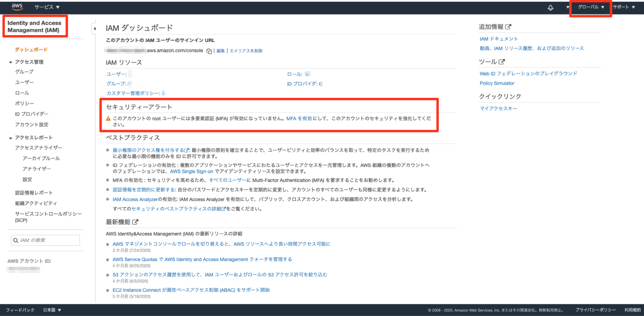The width and height of the screenshot is (644, 316).
Task: Open 動画、IAM リリース履歴 resources link
Action: click(532, 48)
